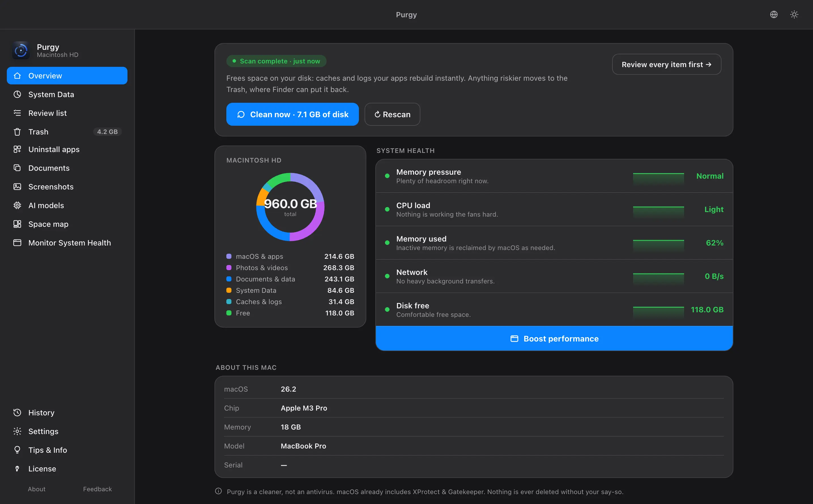Image resolution: width=813 pixels, height=504 pixels.
Task: Click the License key icon
Action: (17, 469)
